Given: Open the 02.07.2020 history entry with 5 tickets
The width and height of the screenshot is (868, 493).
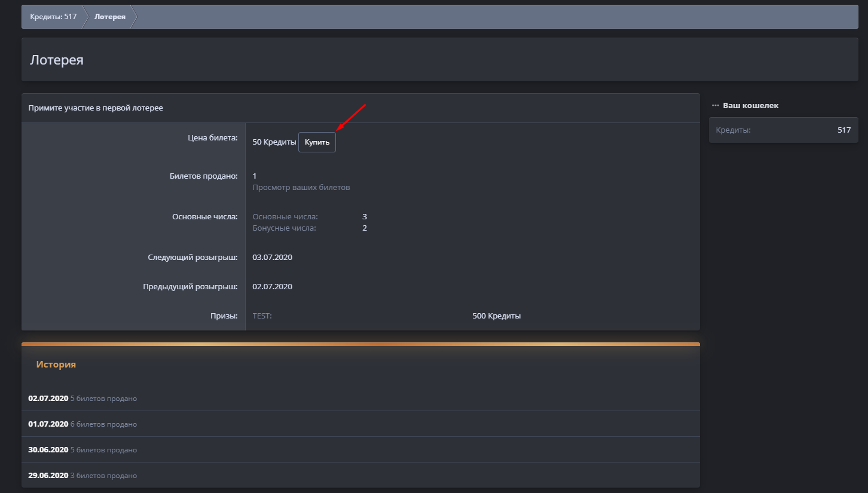Looking at the screenshot, I should coord(48,399).
